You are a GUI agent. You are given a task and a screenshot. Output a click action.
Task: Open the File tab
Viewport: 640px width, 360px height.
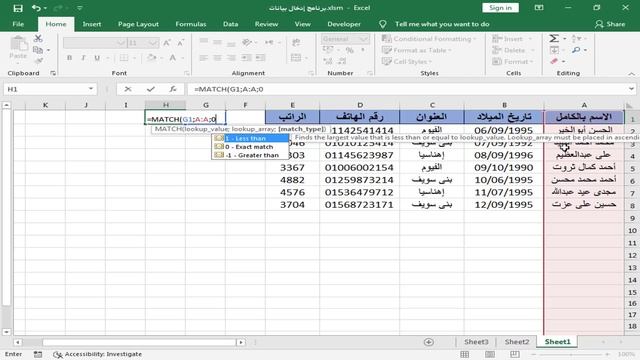[x=18, y=24]
